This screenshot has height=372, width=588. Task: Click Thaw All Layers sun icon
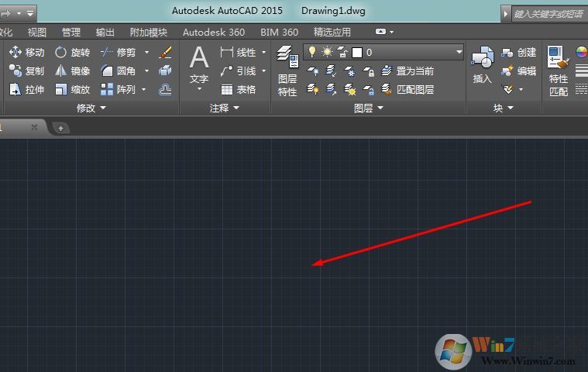click(349, 89)
